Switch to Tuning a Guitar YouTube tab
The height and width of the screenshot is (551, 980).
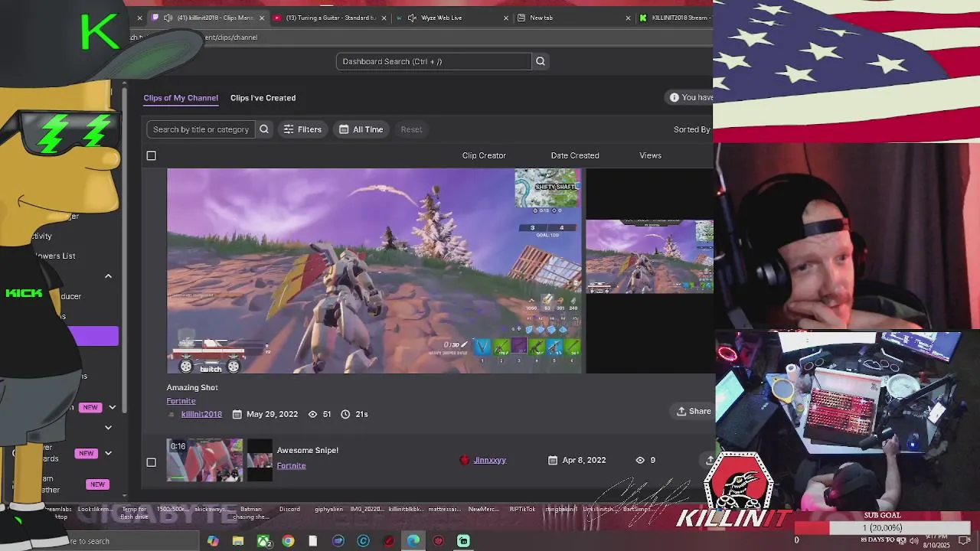point(330,18)
